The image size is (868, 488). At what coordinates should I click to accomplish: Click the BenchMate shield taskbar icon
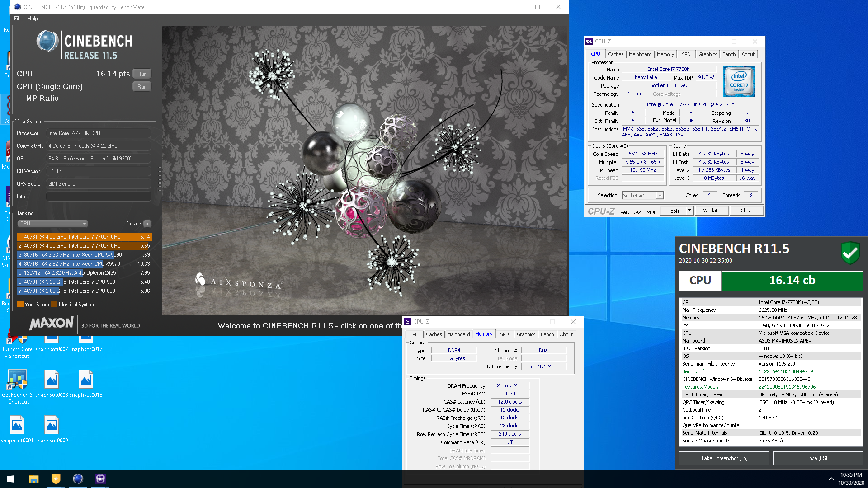click(56, 479)
